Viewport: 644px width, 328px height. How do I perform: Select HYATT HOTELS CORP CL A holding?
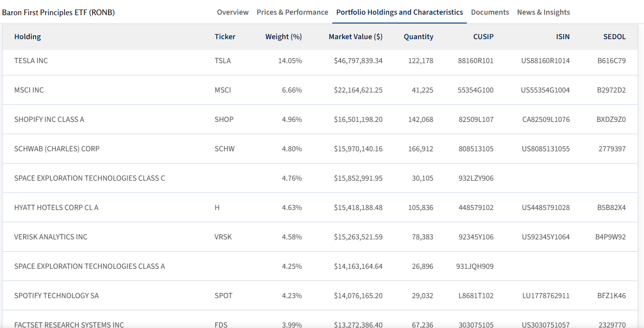click(56, 208)
